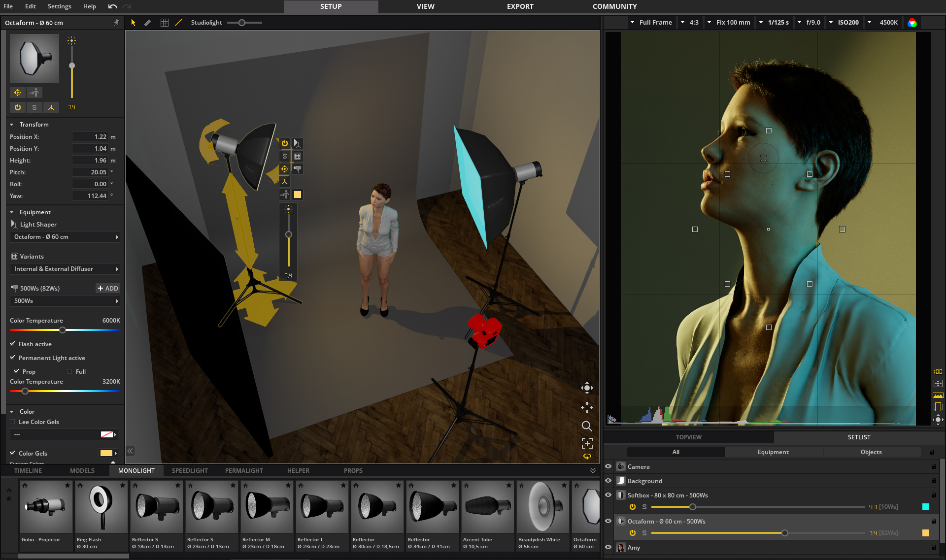
Task: Filter the set list by Equipment
Action: (x=773, y=452)
